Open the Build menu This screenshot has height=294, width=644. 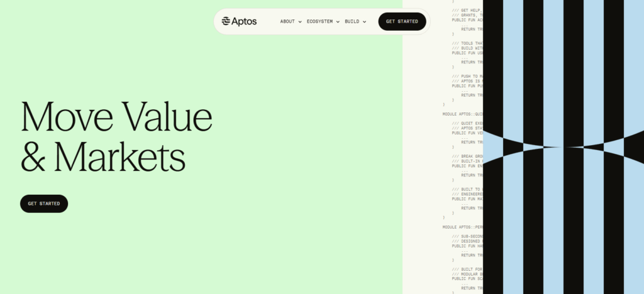(x=352, y=21)
